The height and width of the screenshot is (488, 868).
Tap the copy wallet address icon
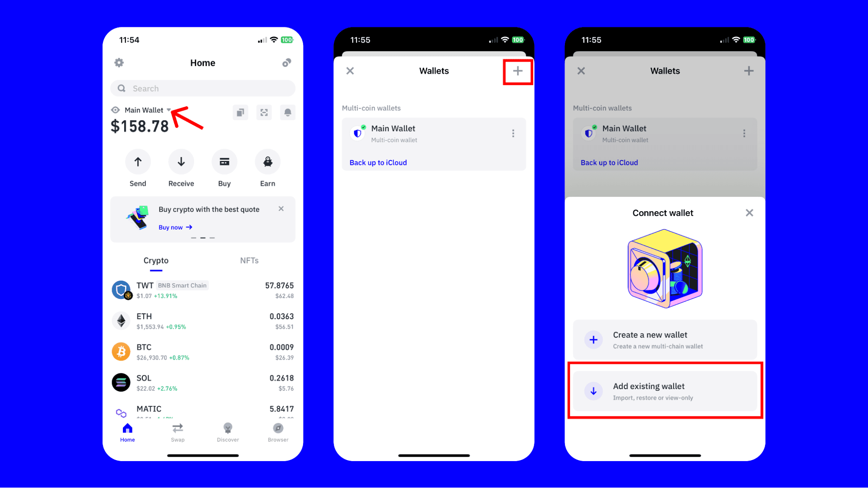(x=241, y=113)
